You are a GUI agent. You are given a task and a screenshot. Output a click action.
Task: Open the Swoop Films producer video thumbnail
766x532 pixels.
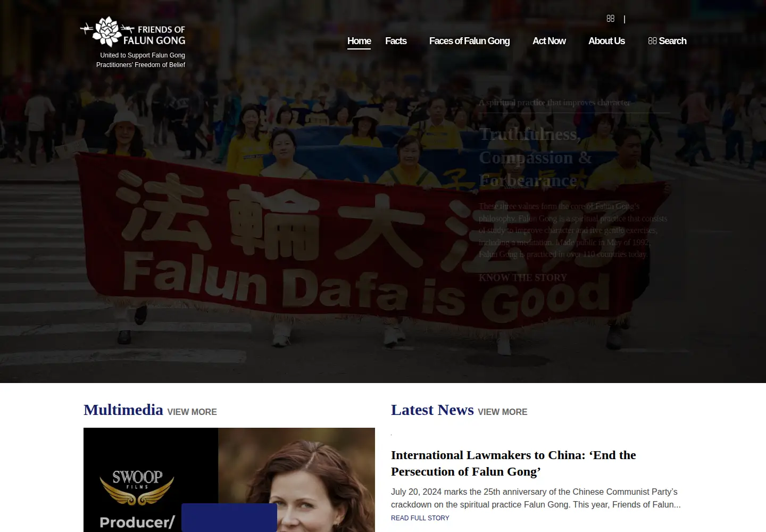(x=229, y=480)
